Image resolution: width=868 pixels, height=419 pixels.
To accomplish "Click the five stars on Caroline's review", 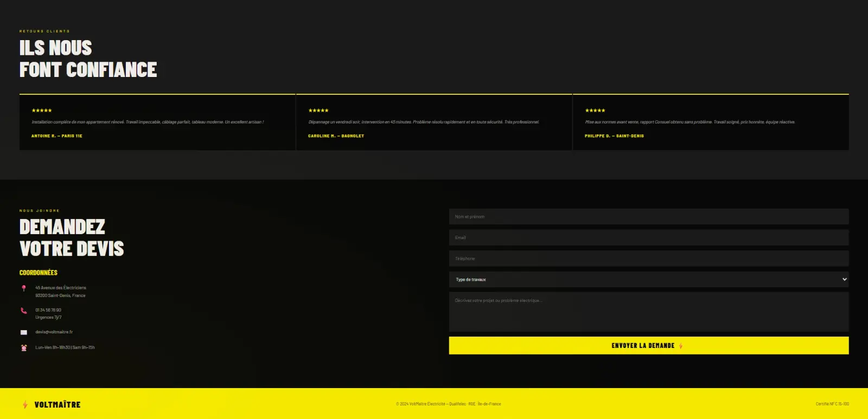I will 318,111.
